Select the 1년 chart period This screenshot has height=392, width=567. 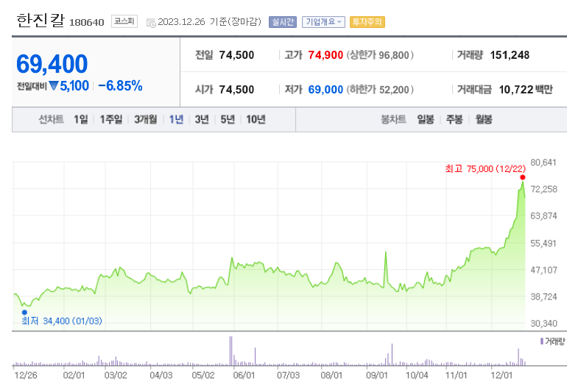177,119
